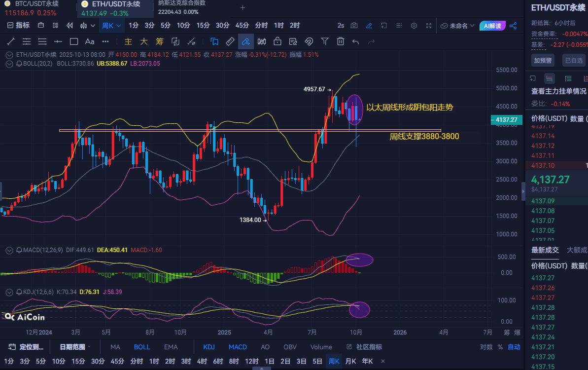588x370 pixels.
Task: Select the ruler measurement tool
Action: 230,41
